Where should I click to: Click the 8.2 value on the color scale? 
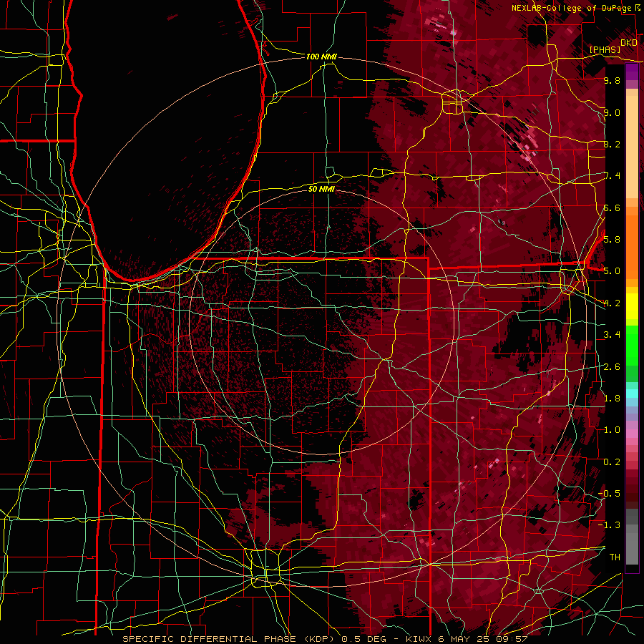pyautogui.click(x=612, y=144)
